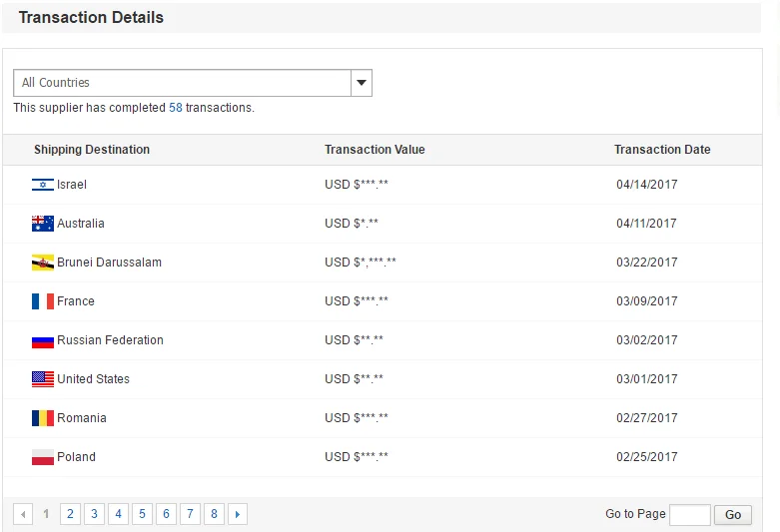Click the Russian Federation flag icon
The width and height of the screenshot is (780, 532).
click(x=42, y=340)
